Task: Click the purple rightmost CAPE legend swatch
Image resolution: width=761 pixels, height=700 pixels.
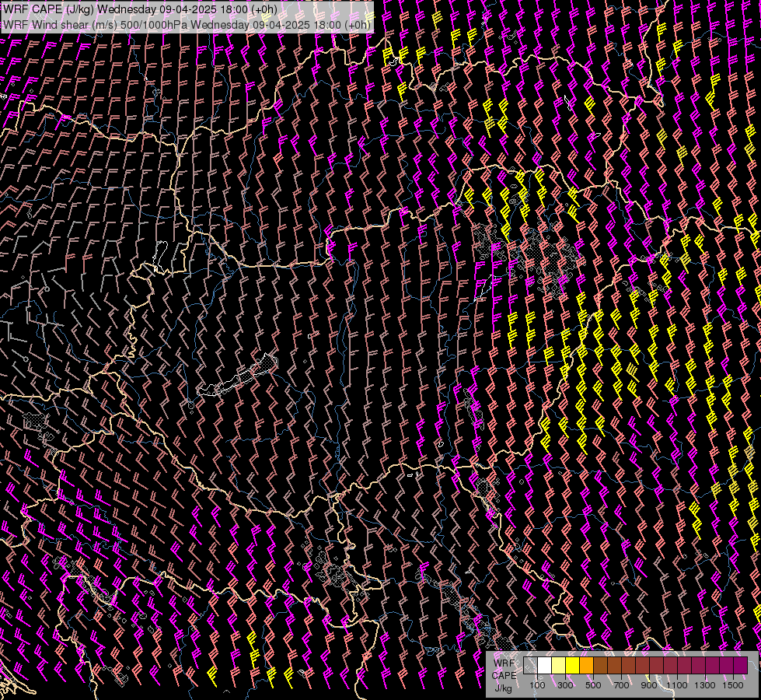Action: [741, 666]
